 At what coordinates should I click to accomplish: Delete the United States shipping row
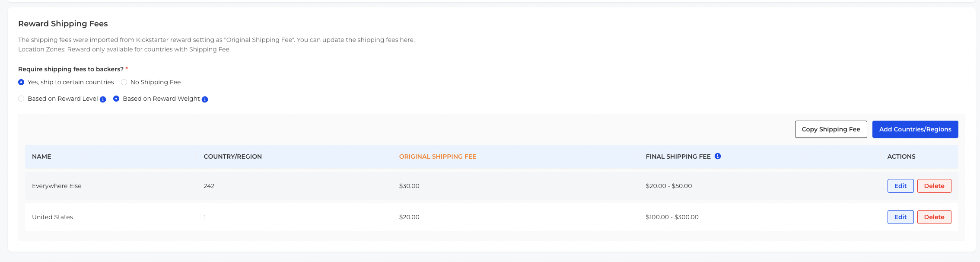coord(934,217)
